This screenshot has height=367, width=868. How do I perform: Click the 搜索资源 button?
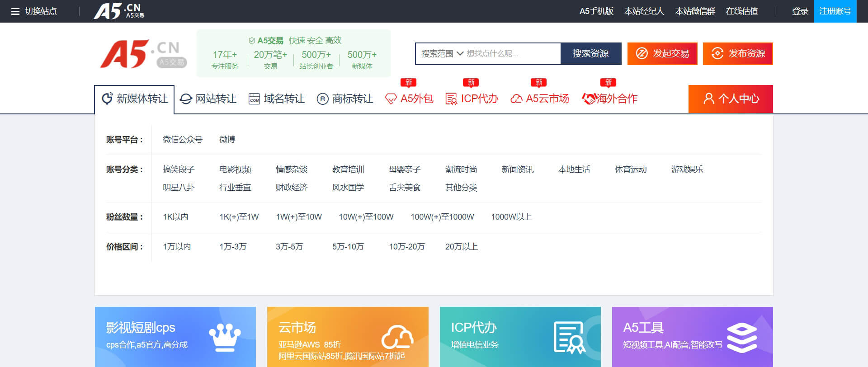pyautogui.click(x=590, y=53)
